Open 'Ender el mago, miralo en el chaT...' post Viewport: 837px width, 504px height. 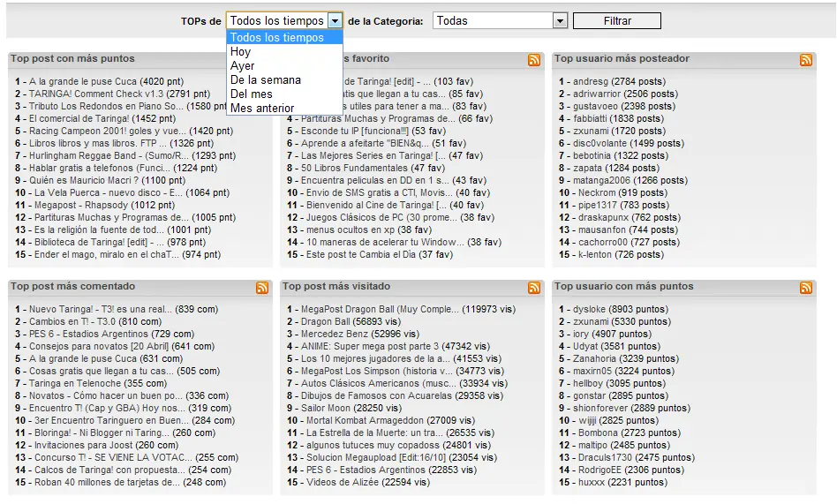click(x=107, y=255)
